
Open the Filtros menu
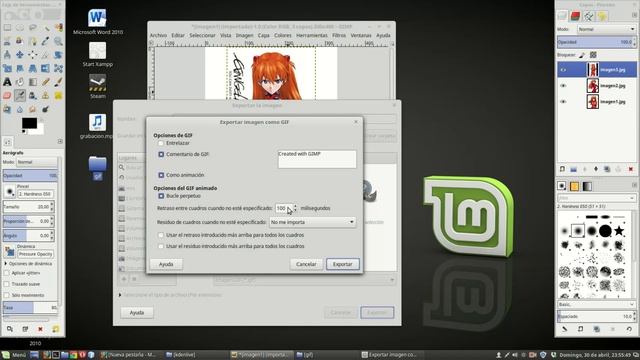click(x=339, y=36)
